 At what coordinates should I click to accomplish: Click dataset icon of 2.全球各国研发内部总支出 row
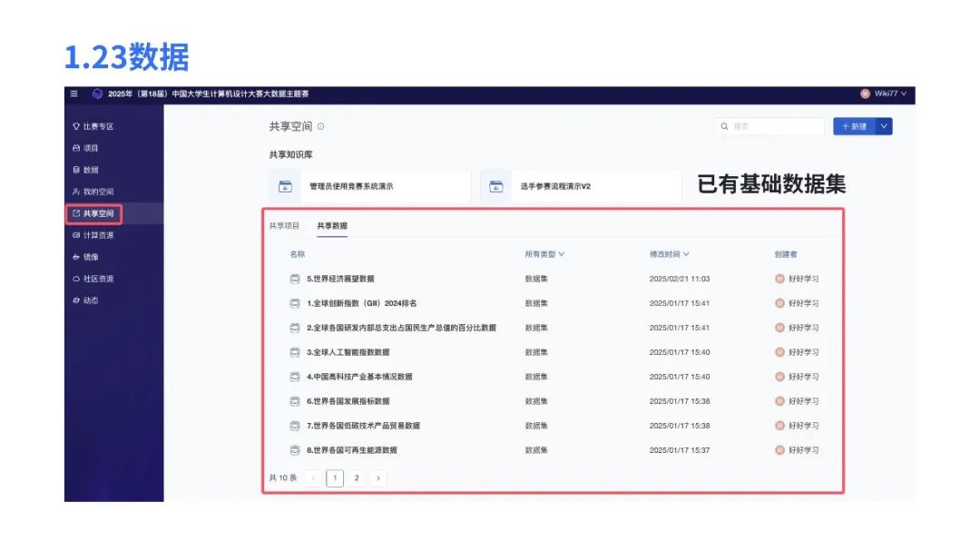(295, 328)
